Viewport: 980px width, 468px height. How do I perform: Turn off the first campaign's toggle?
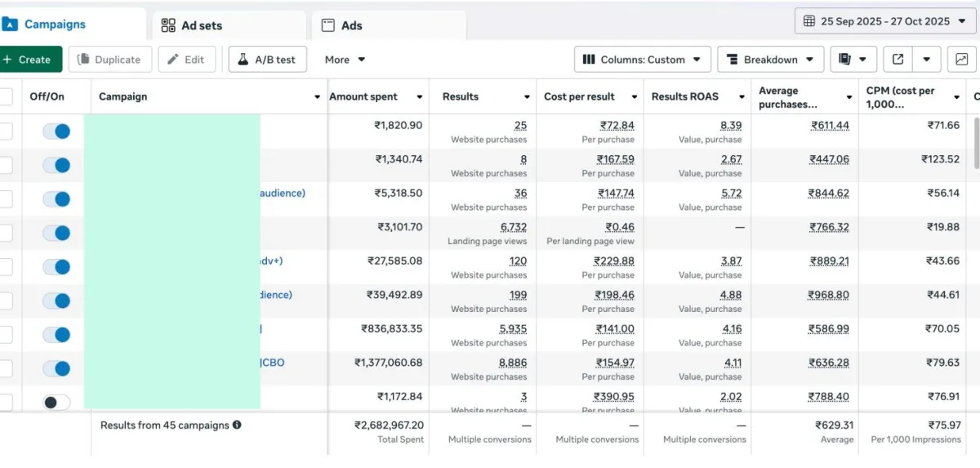[56, 131]
